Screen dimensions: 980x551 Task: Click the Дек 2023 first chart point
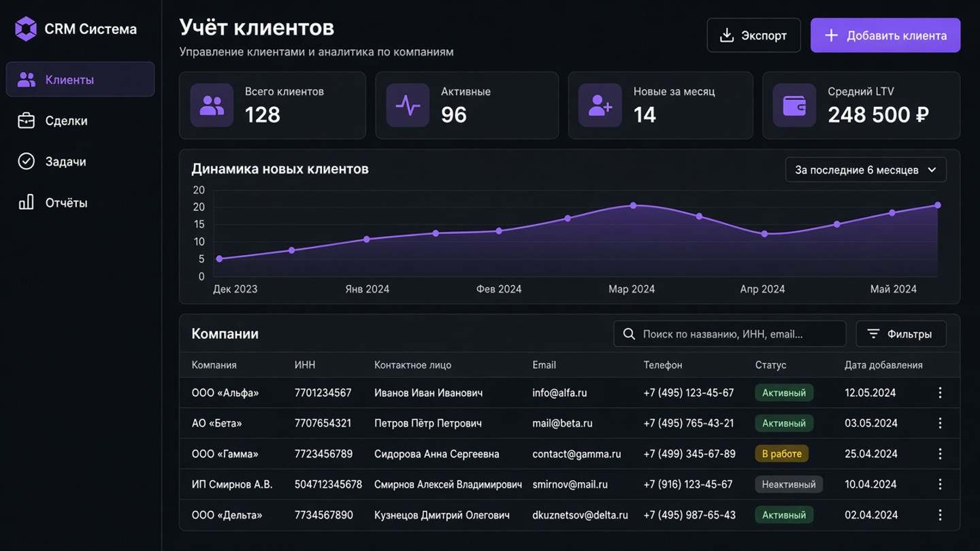click(x=219, y=258)
